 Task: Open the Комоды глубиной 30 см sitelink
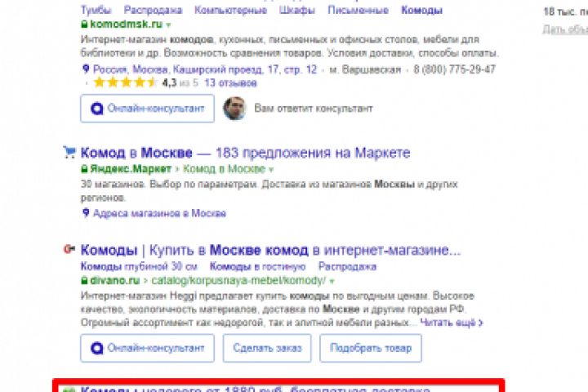coord(139,266)
